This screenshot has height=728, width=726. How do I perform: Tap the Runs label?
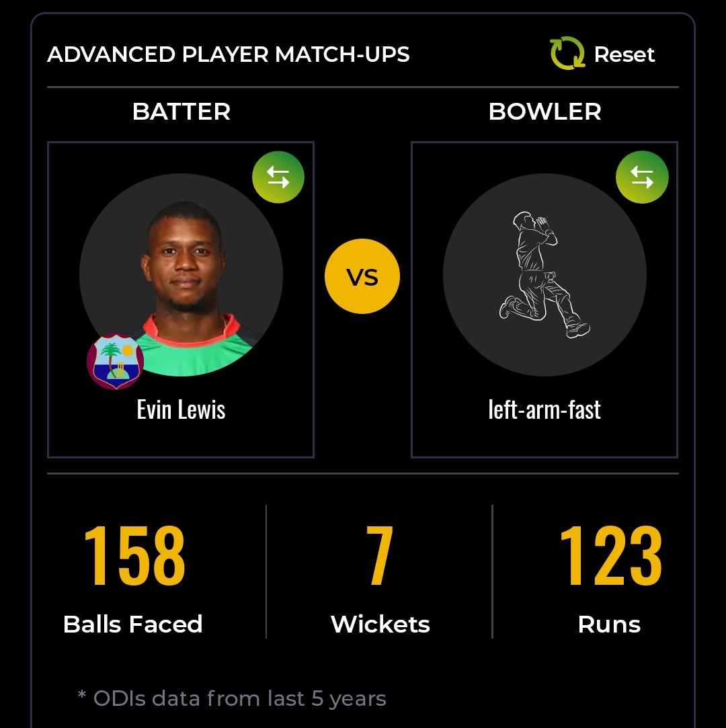click(x=609, y=624)
